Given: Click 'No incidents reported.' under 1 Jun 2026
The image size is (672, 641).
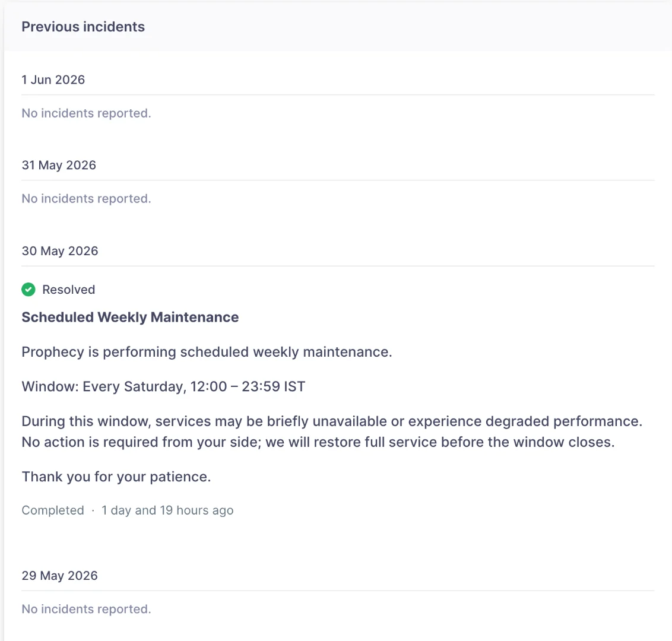Looking at the screenshot, I should 86,113.
